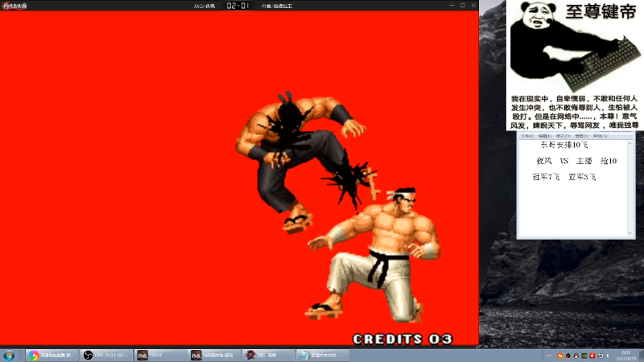The width and height of the screenshot is (644, 362).
Task: Open the system clock showing 0:02
Action: tap(626, 356)
